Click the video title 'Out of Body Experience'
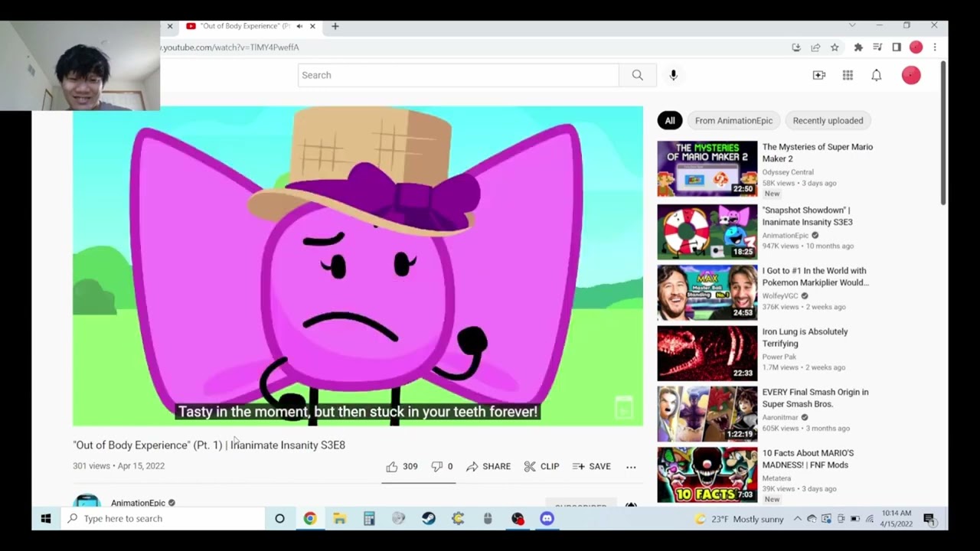Viewport: 980px width, 551px height. 209,445
